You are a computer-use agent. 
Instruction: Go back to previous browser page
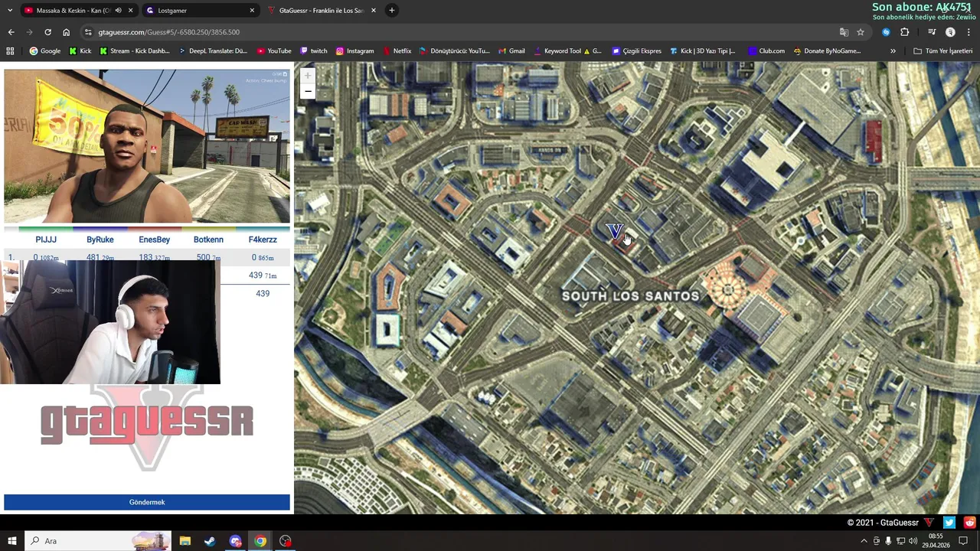(x=11, y=32)
